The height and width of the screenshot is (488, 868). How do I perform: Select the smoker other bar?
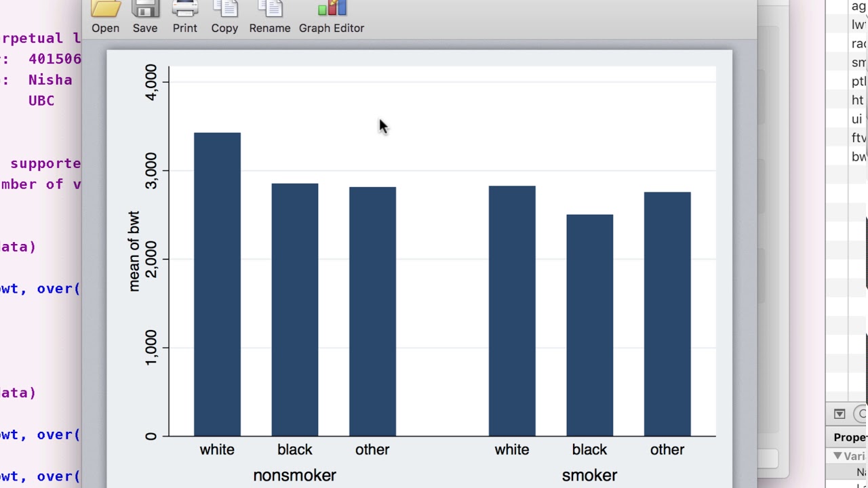(x=667, y=314)
